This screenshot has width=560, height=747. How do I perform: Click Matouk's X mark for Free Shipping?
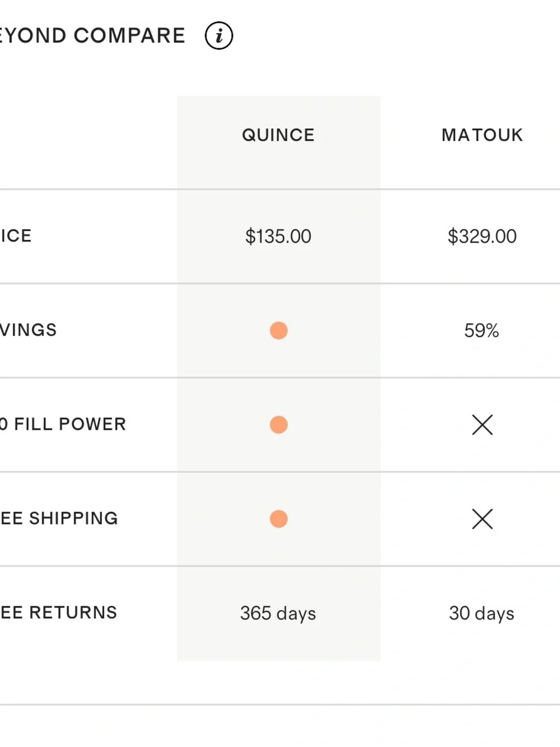click(x=482, y=519)
